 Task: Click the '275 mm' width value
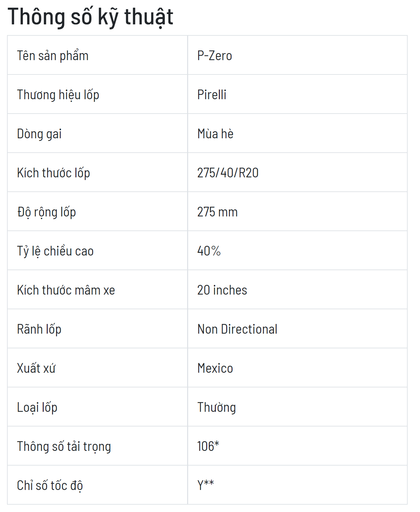218,212
